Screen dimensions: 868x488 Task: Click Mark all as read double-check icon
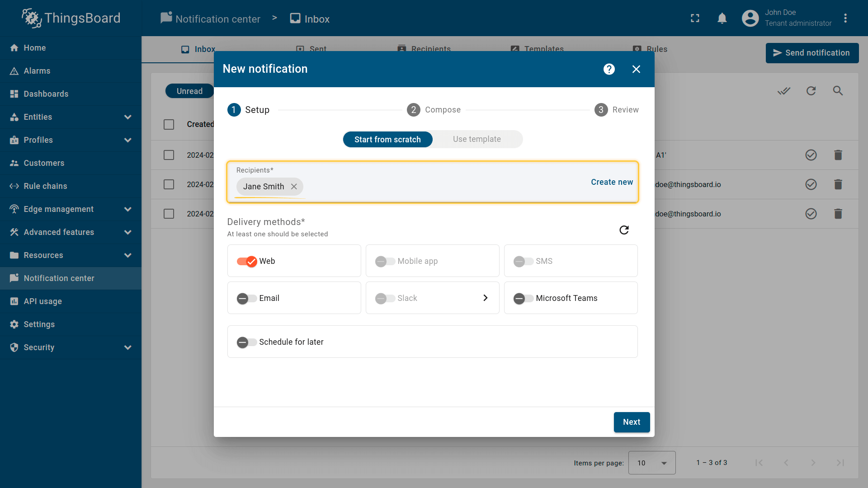coord(783,91)
